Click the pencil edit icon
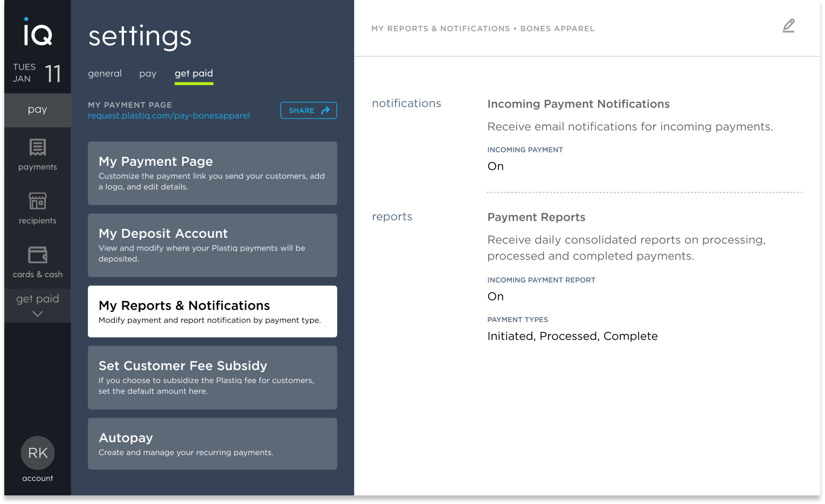 coord(788,26)
